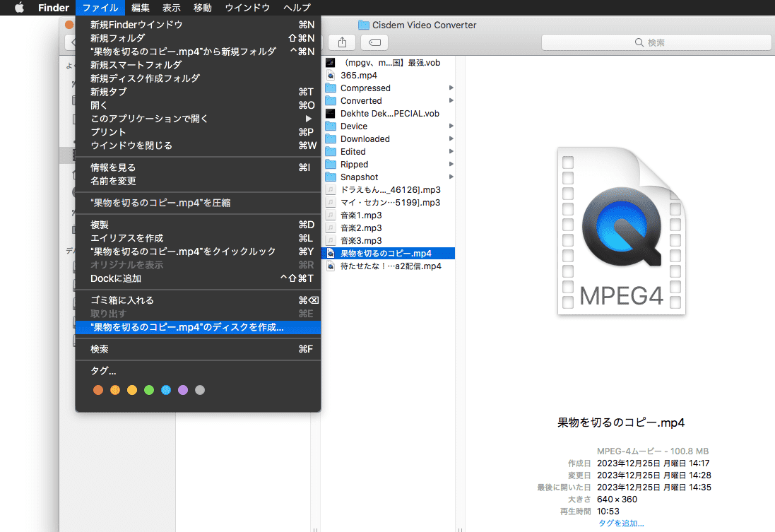Expand the Compressed folder arrow

click(451, 88)
